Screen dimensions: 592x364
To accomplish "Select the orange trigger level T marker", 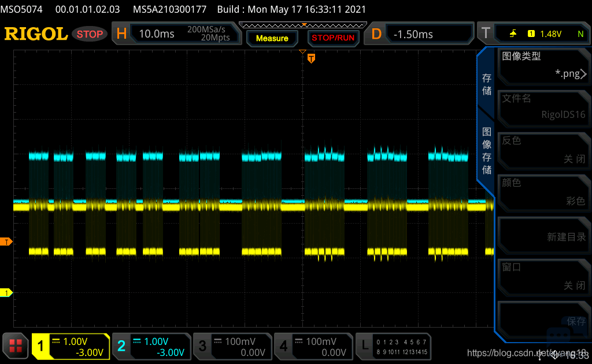I will pos(6,242).
